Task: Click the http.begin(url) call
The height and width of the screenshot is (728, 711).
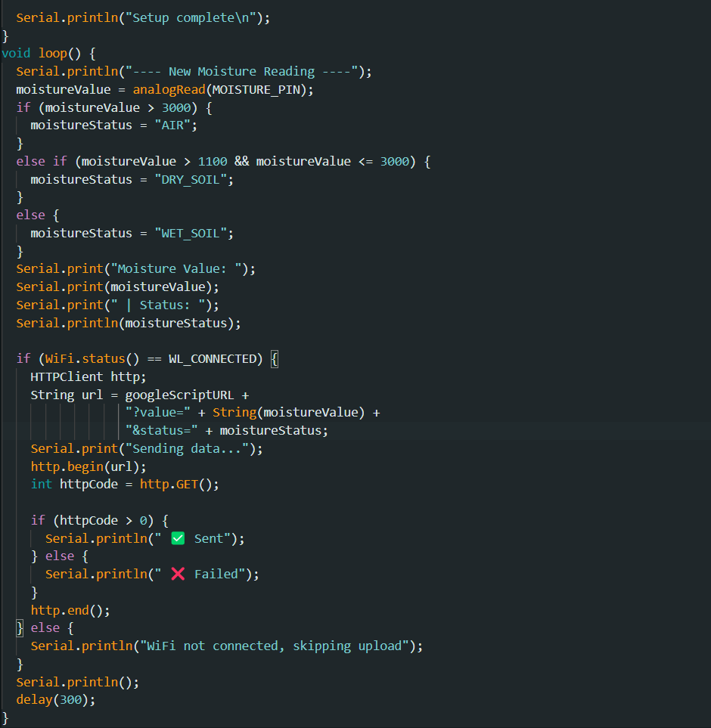Action: [x=88, y=466]
